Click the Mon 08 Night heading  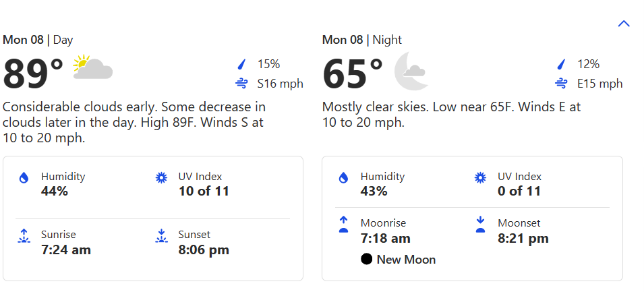pos(361,40)
